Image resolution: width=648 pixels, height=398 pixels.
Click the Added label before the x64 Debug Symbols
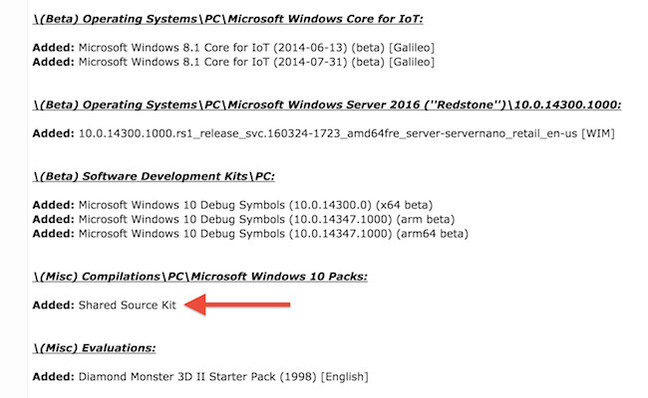pos(54,205)
